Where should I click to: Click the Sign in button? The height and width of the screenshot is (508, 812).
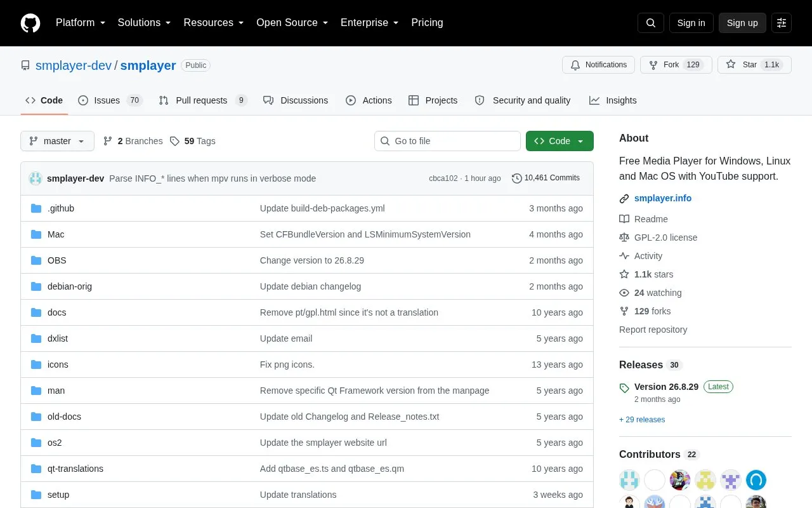pyautogui.click(x=691, y=23)
